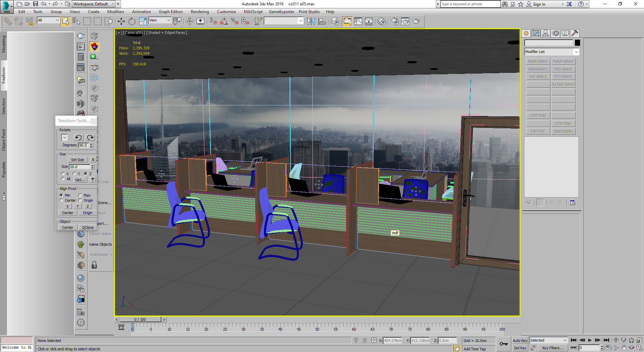The width and height of the screenshot is (644, 352).
Task: Activate the Bind to Space Warp tool
Action: coord(30,21)
